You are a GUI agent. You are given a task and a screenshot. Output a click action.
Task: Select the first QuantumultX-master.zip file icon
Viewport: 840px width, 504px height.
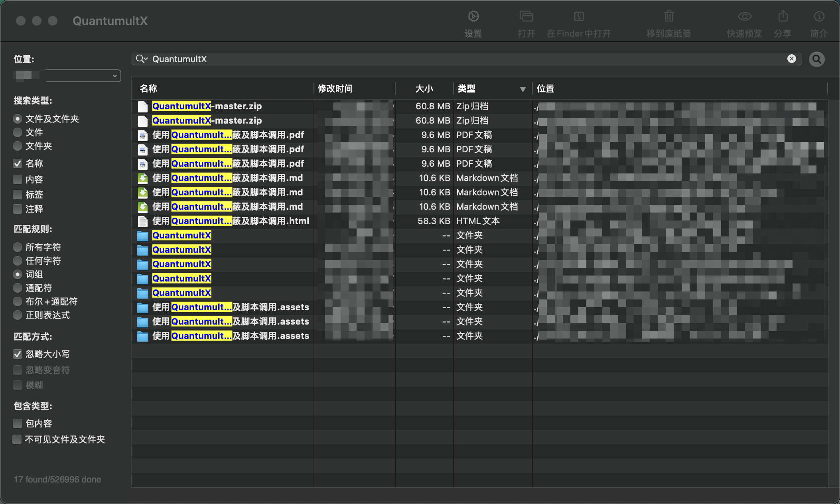(x=142, y=106)
